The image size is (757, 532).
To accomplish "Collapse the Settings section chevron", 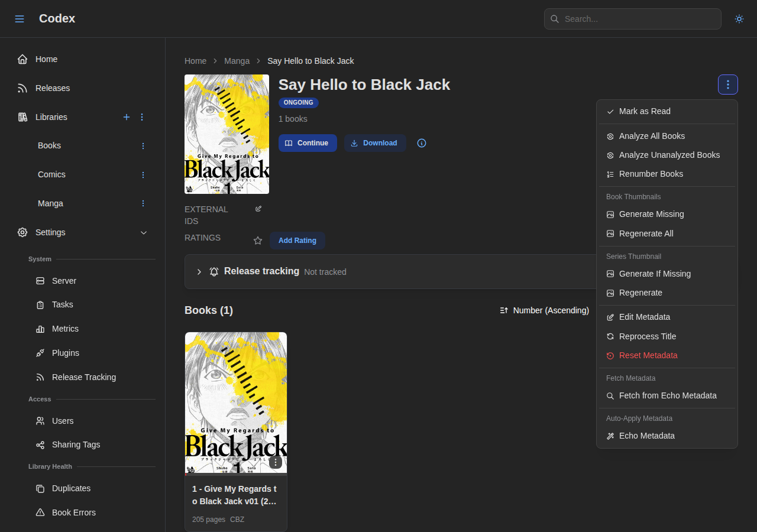I will 144,232.
